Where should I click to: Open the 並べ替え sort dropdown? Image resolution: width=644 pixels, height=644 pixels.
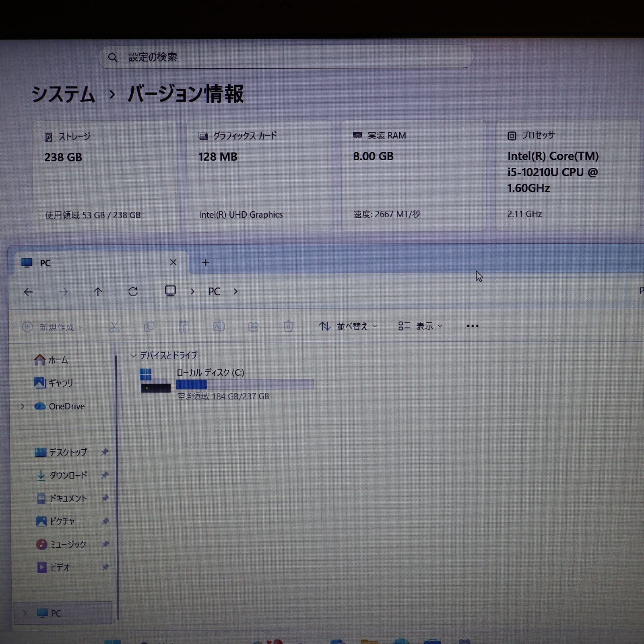348,326
